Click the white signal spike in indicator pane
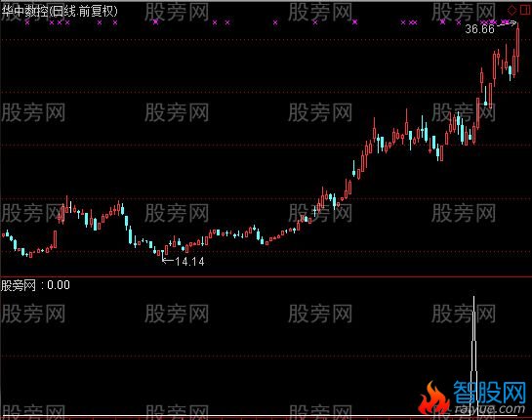 click(474, 356)
